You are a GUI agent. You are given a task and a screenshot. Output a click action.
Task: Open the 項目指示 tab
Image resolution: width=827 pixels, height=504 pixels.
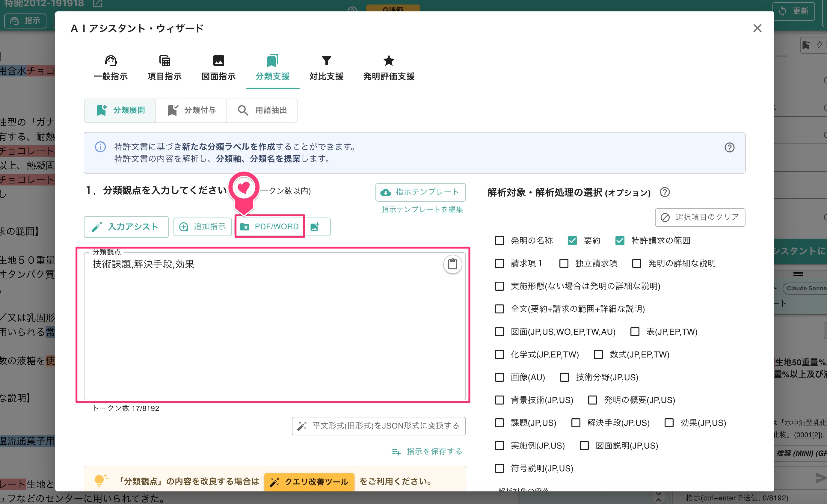pyautogui.click(x=165, y=68)
